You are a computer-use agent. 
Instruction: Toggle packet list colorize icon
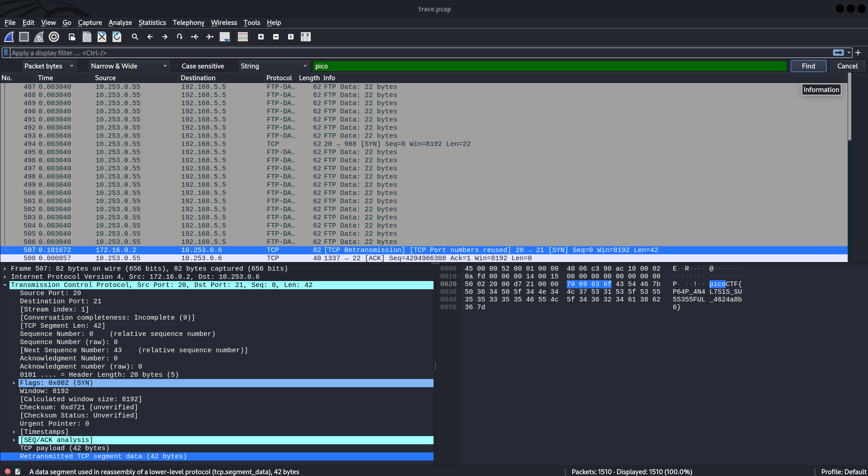click(x=243, y=37)
